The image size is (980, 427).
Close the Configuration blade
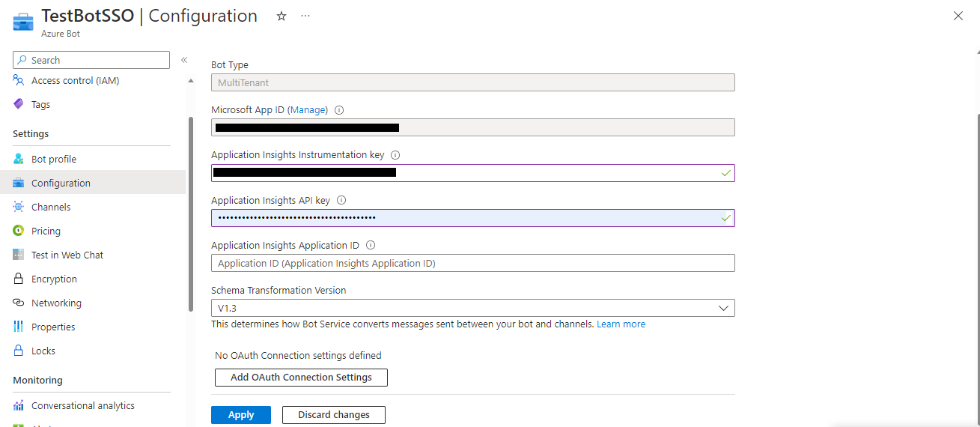tap(958, 16)
